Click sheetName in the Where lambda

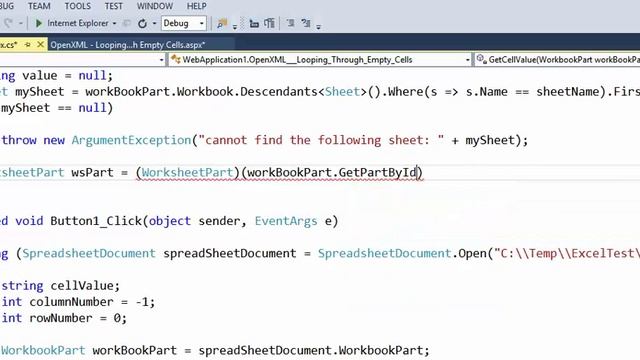(x=568, y=92)
